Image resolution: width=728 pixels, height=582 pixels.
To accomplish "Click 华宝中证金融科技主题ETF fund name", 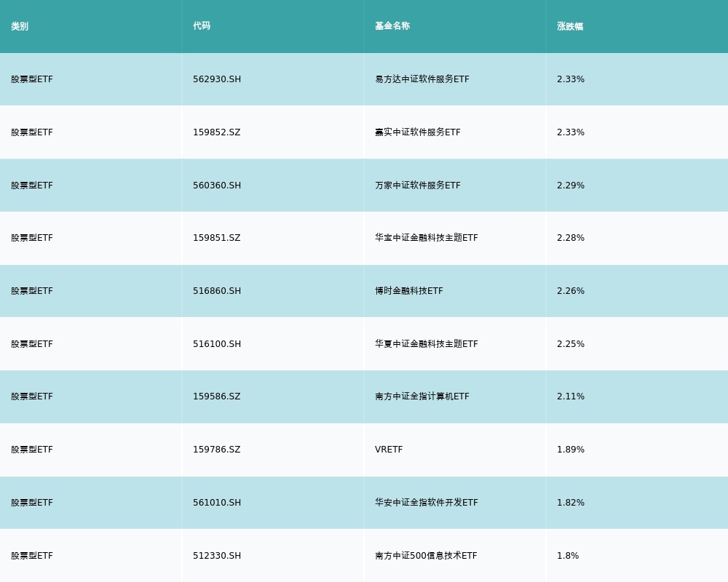I will click(x=427, y=238).
